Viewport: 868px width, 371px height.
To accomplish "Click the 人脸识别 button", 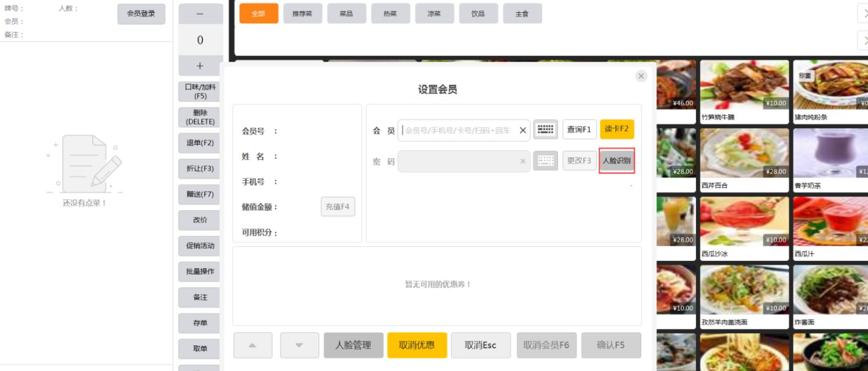I will tap(617, 161).
